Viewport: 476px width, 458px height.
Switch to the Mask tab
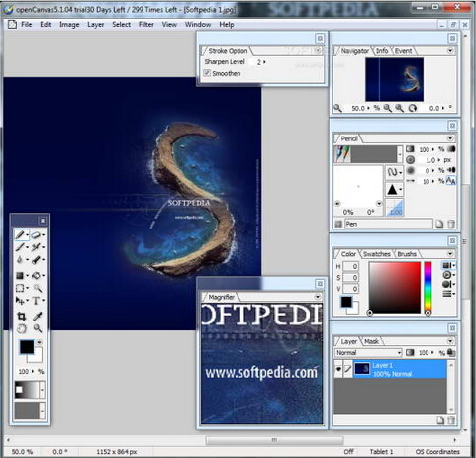click(x=371, y=341)
